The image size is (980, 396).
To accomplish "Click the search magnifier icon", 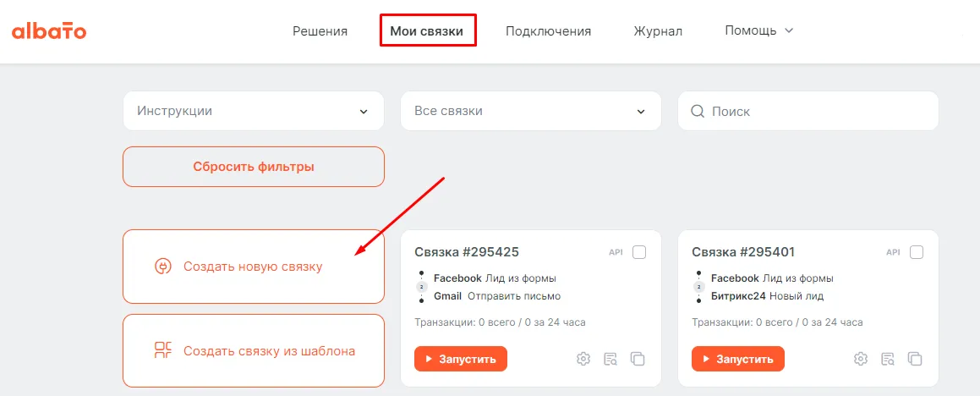I will coord(698,111).
